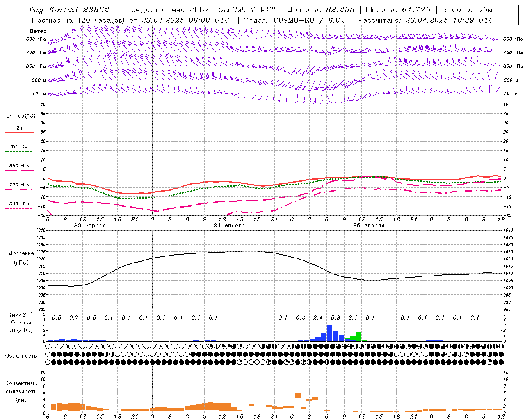Click the 23 апреля date label
The image size is (525, 420).
pos(89,226)
